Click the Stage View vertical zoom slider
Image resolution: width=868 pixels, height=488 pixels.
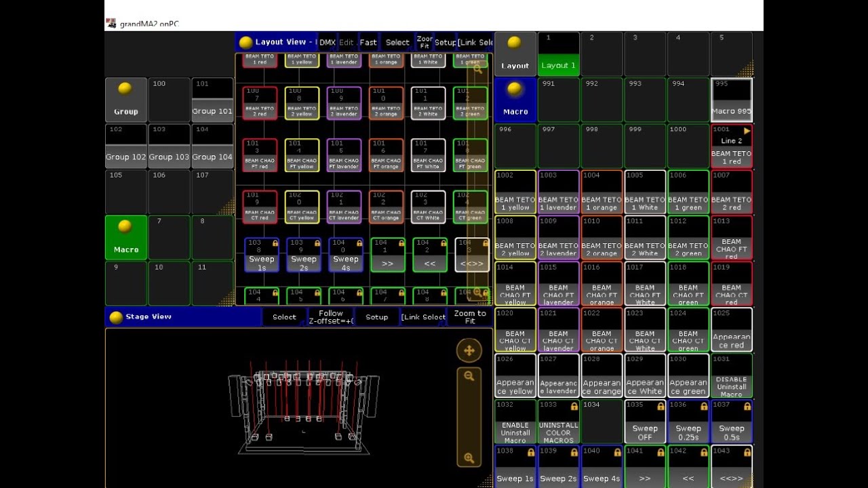click(x=469, y=416)
